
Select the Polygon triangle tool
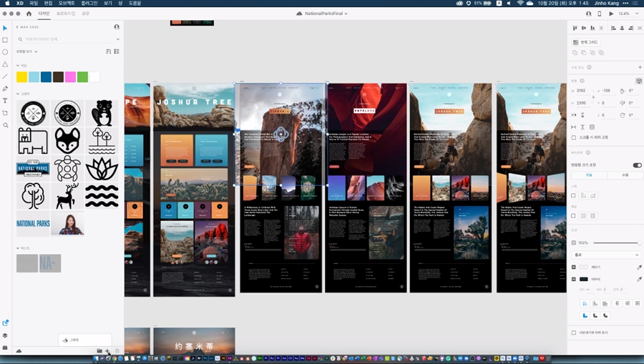point(5,64)
